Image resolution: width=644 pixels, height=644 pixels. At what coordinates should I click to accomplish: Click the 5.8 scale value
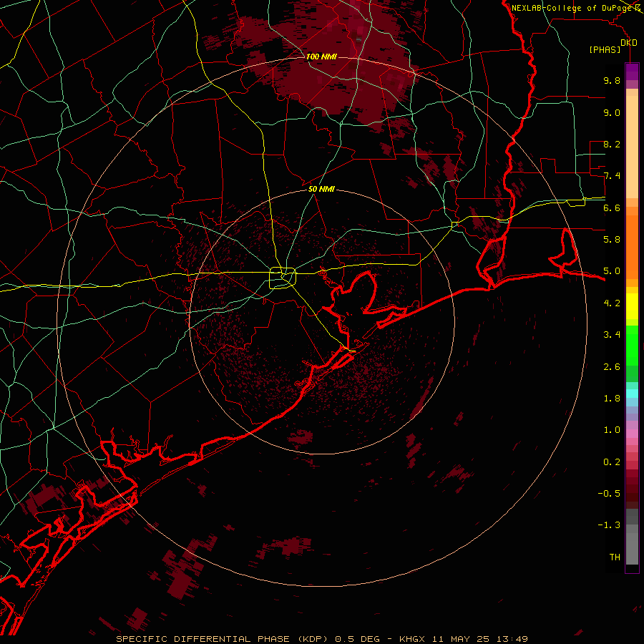click(x=612, y=240)
